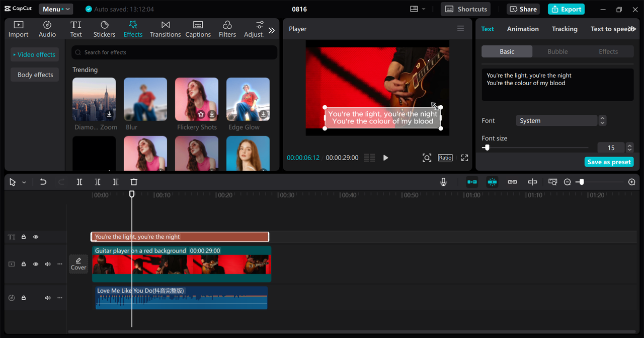Open the Shortcuts panel
Screen dimensions: 644x338
pos(466,9)
